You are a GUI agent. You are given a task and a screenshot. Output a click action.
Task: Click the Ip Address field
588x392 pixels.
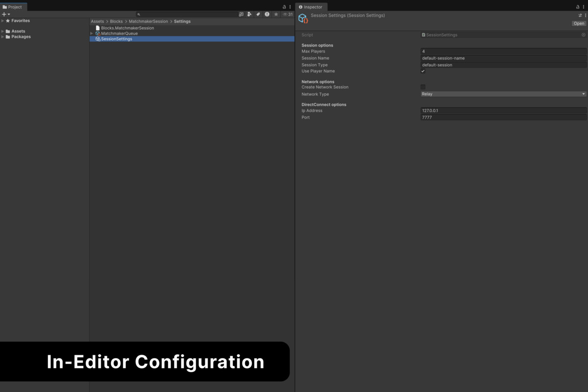click(503, 111)
